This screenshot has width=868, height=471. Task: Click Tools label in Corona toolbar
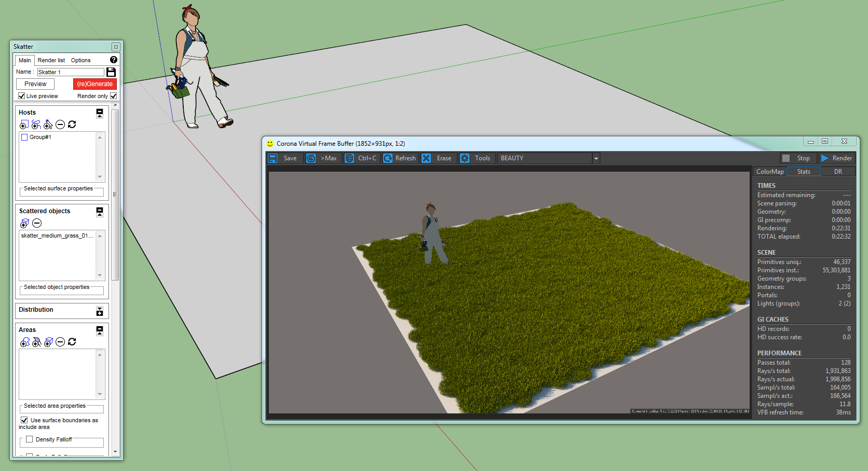(482, 158)
